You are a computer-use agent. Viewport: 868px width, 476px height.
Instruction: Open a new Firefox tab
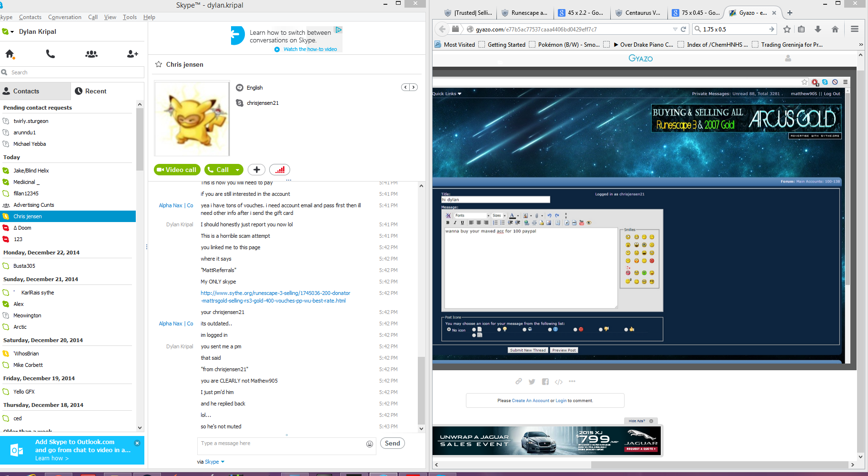[790, 13]
